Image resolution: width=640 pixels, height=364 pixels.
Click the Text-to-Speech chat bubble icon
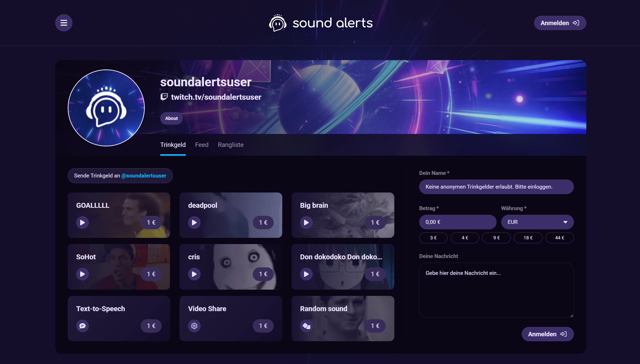pos(82,326)
